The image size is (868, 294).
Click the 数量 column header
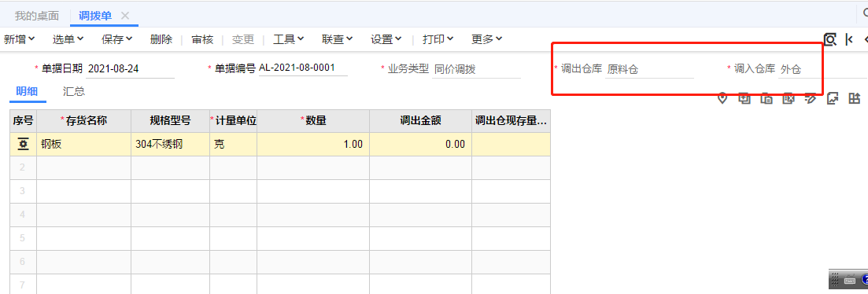click(x=313, y=120)
